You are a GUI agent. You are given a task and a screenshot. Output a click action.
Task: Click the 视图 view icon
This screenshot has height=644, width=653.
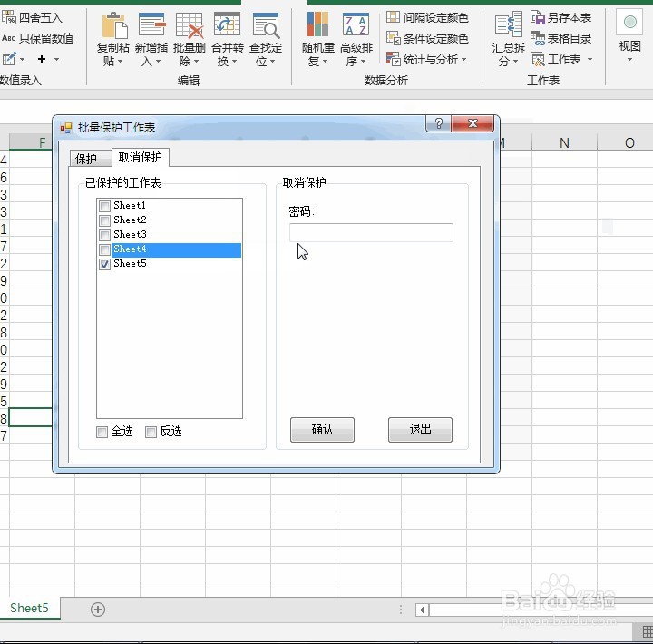pyautogui.click(x=630, y=22)
